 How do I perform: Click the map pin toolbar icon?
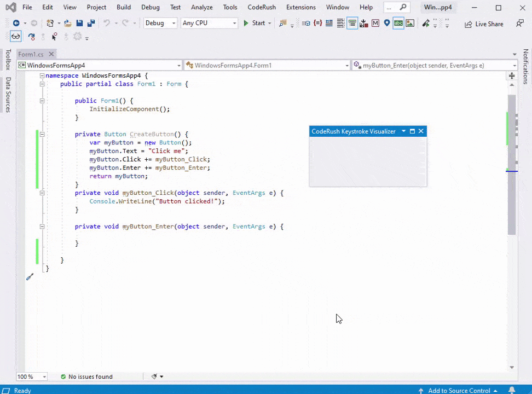[x=388, y=23]
